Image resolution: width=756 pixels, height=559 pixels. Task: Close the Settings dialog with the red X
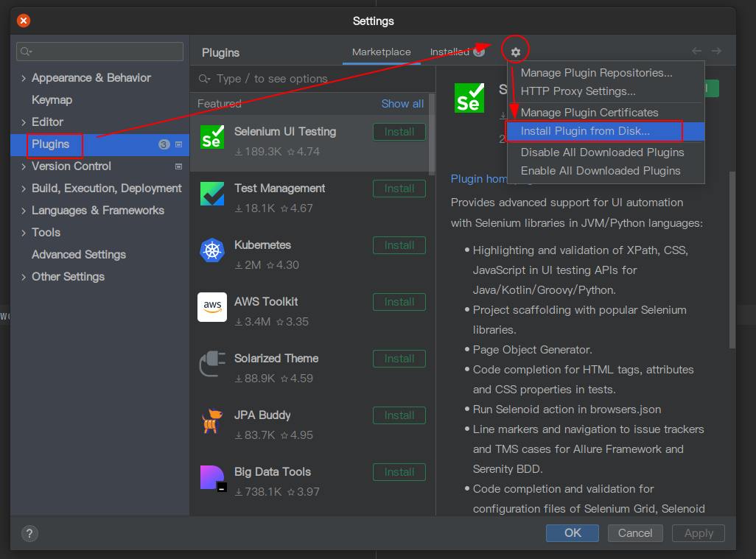(23, 21)
